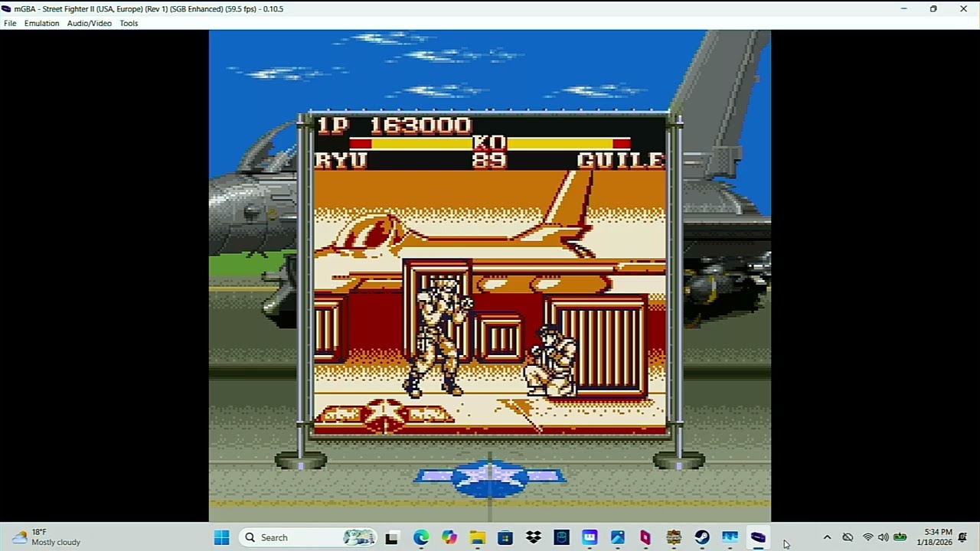980x551 pixels.
Task: Open Dropbox from the taskbar
Action: (x=534, y=537)
